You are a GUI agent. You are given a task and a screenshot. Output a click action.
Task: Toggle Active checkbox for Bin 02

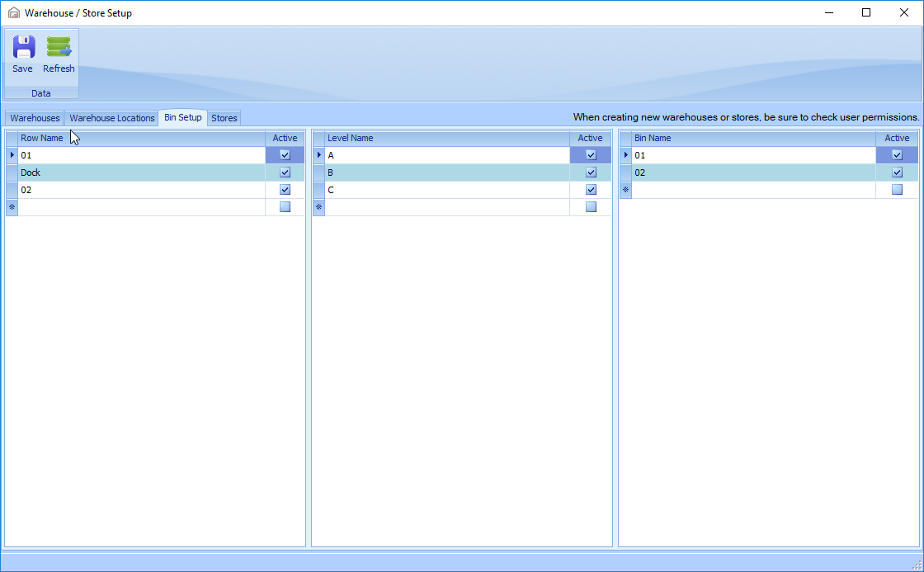(x=897, y=173)
